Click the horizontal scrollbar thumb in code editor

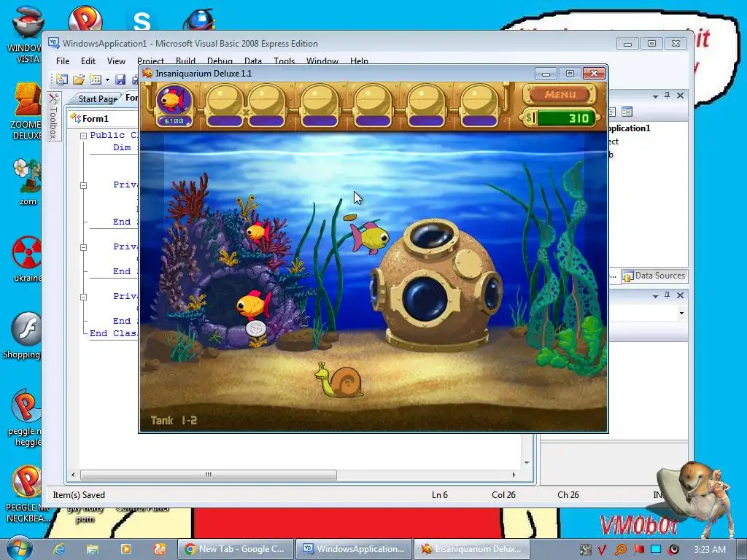click(x=208, y=475)
